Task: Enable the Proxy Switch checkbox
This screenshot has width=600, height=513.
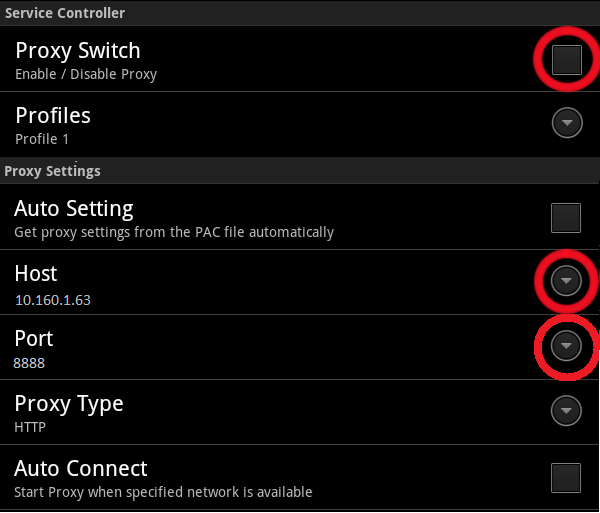Action: 566,60
